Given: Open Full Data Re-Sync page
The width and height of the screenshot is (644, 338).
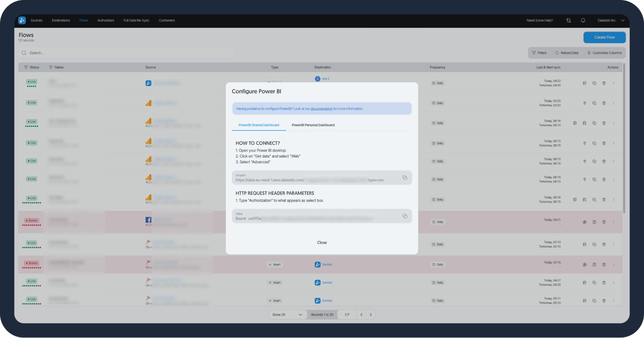Looking at the screenshot, I should pos(136,20).
